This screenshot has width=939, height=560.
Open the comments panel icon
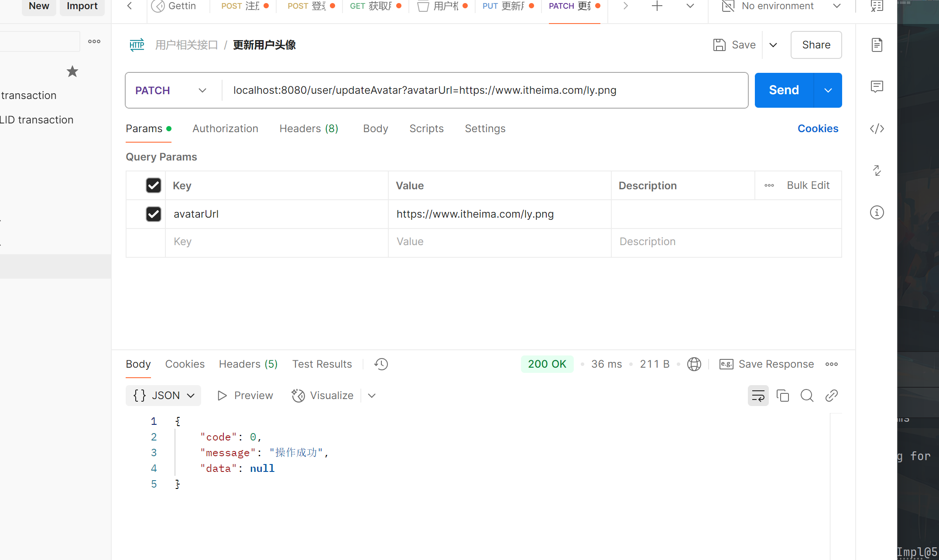pos(877,86)
